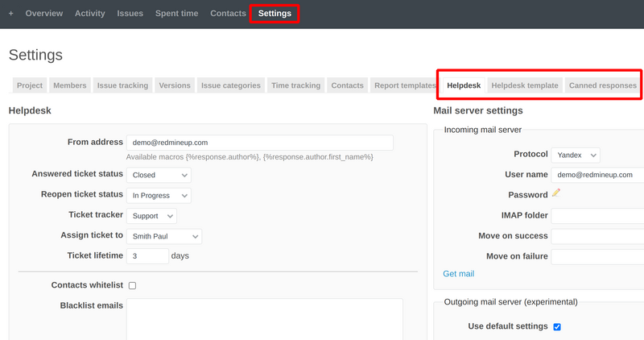
Task: Click the pencil icon next to Password
Action: tap(556, 193)
